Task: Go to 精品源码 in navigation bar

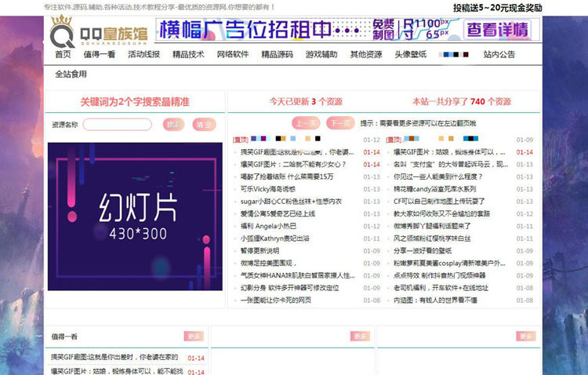Action: point(277,55)
